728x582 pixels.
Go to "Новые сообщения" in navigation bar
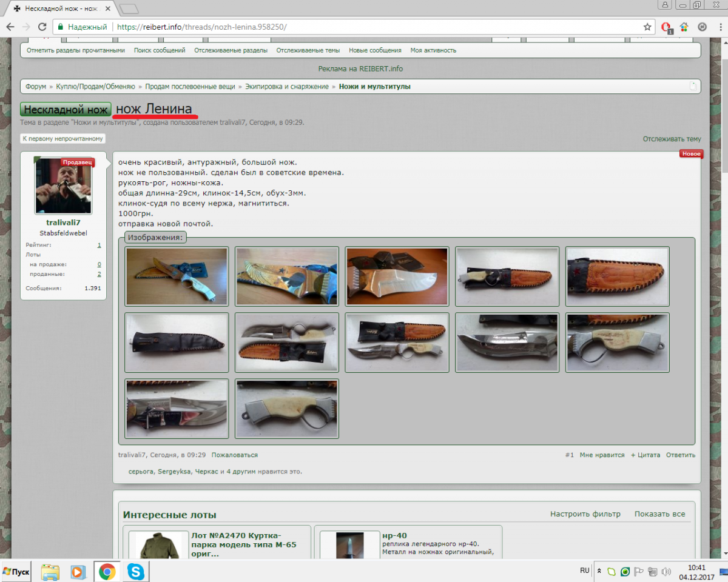pyautogui.click(x=375, y=50)
